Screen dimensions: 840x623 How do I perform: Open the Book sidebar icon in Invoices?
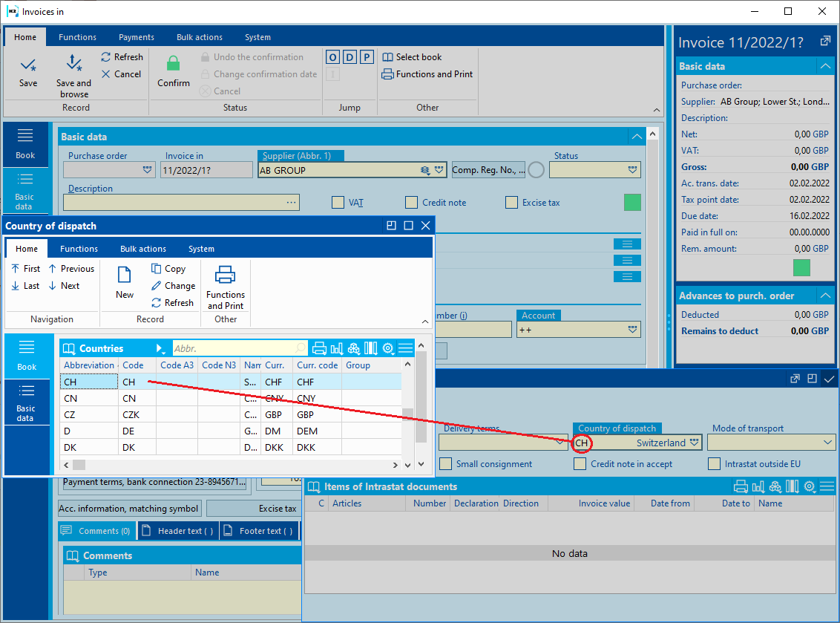(25, 144)
